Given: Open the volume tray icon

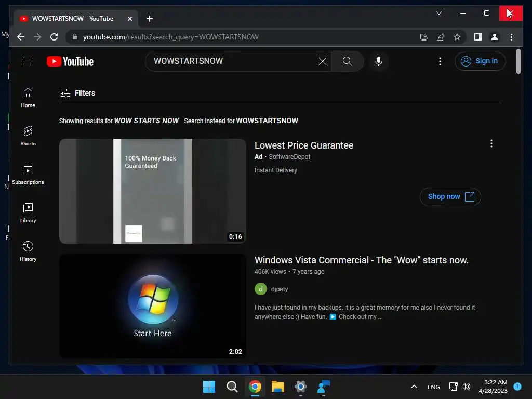Looking at the screenshot, I should coord(466,387).
